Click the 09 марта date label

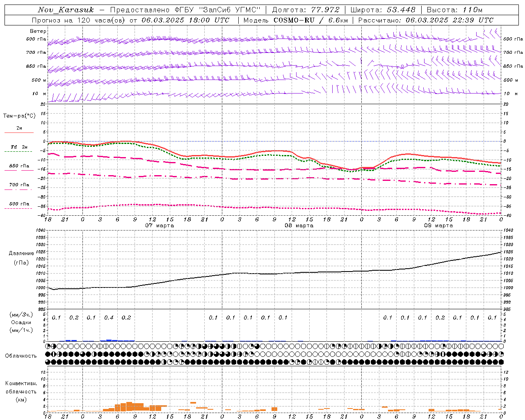[x=438, y=226]
